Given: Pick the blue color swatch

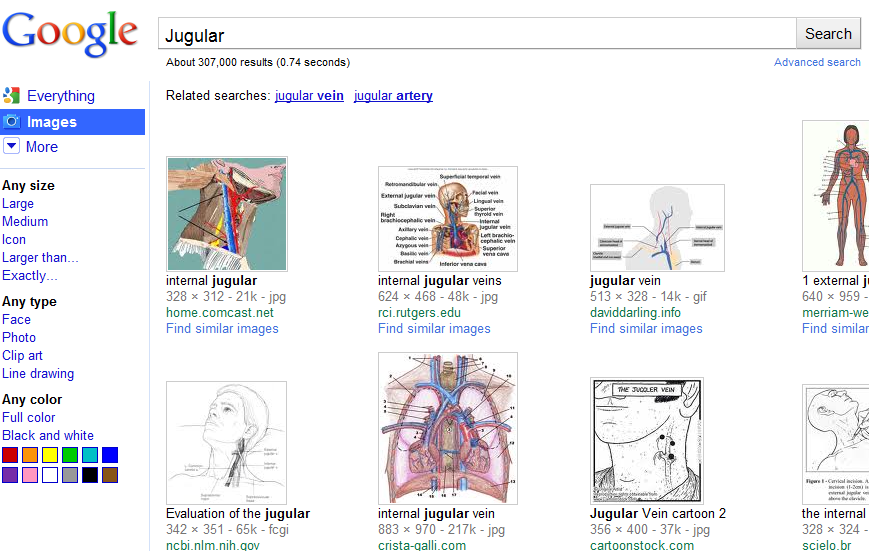Looking at the screenshot, I should coord(110,455).
